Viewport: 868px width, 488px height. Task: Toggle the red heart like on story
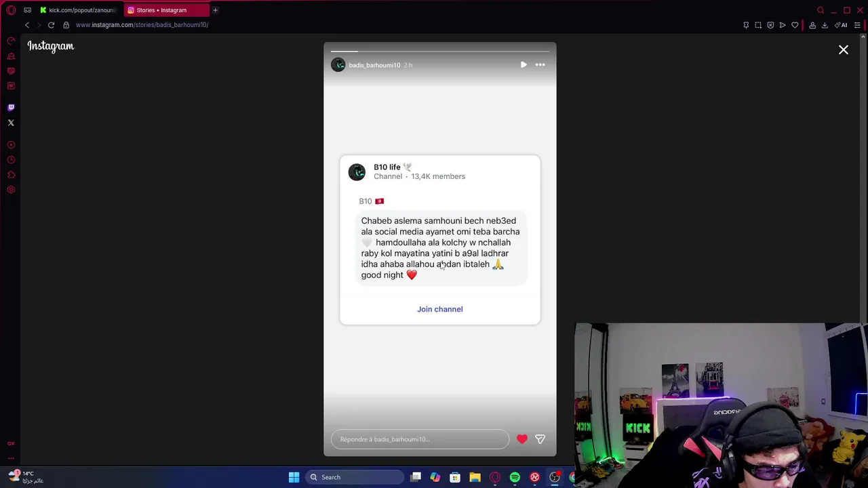pyautogui.click(x=522, y=439)
